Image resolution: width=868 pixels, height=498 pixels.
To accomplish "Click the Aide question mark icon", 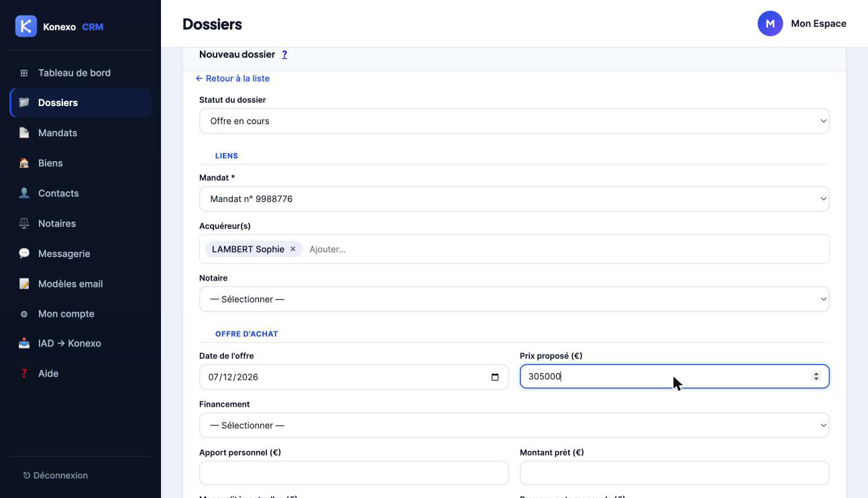I will pyautogui.click(x=24, y=373).
